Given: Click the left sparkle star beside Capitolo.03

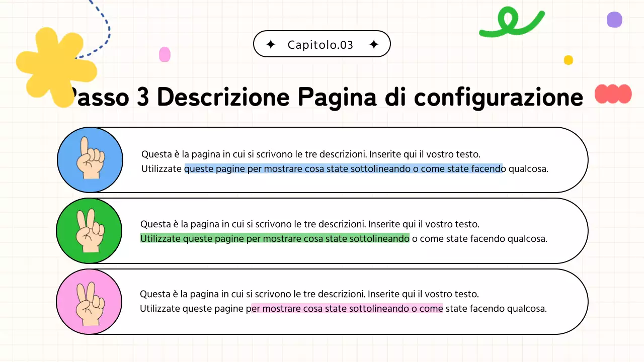Looking at the screenshot, I should [x=270, y=44].
